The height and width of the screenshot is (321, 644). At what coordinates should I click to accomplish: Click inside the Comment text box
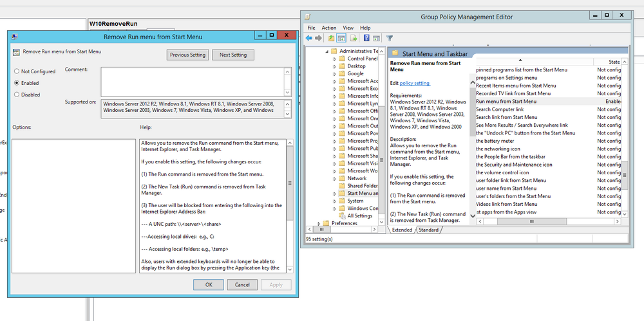pyautogui.click(x=192, y=82)
